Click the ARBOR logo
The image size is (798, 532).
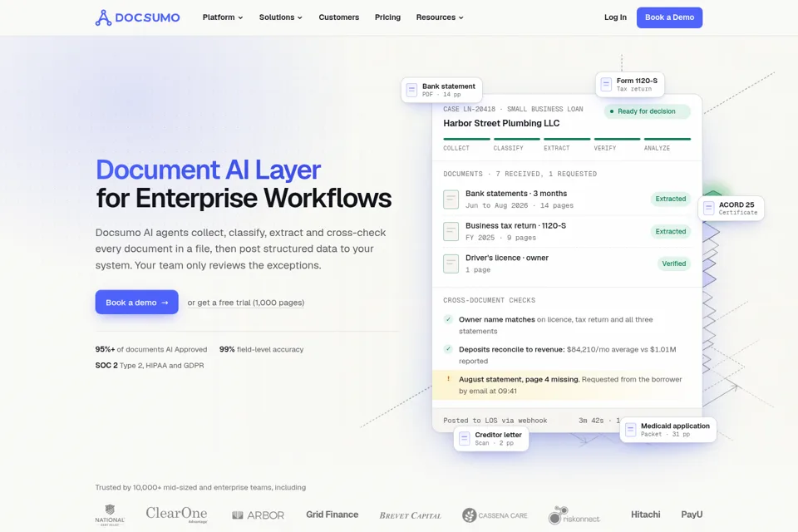(258, 515)
